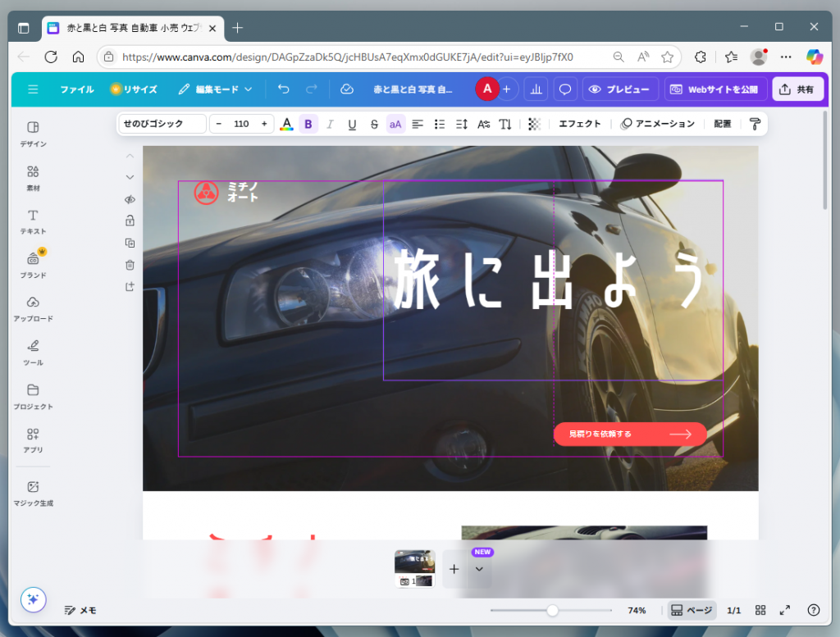
Task: Open the transparency settings icon
Action: tap(533, 124)
